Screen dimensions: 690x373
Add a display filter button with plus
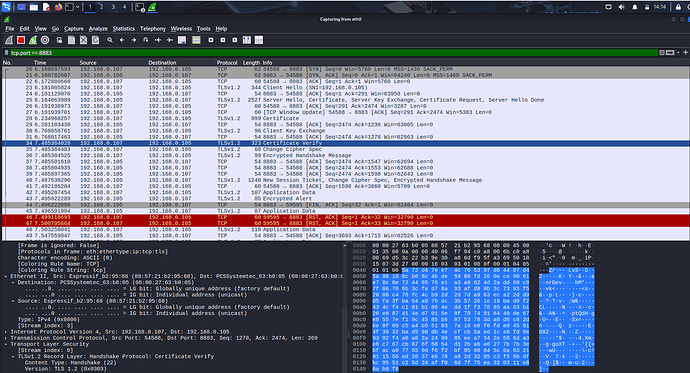685,52
